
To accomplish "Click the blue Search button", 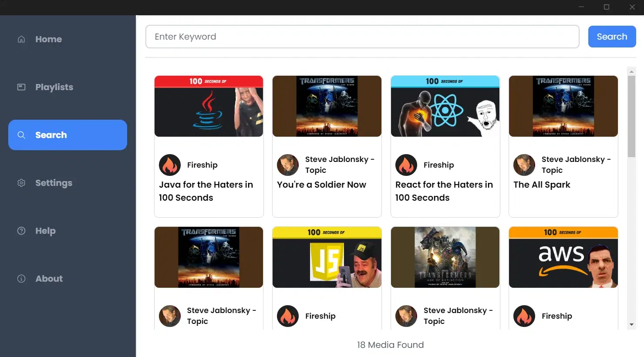I will [612, 37].
